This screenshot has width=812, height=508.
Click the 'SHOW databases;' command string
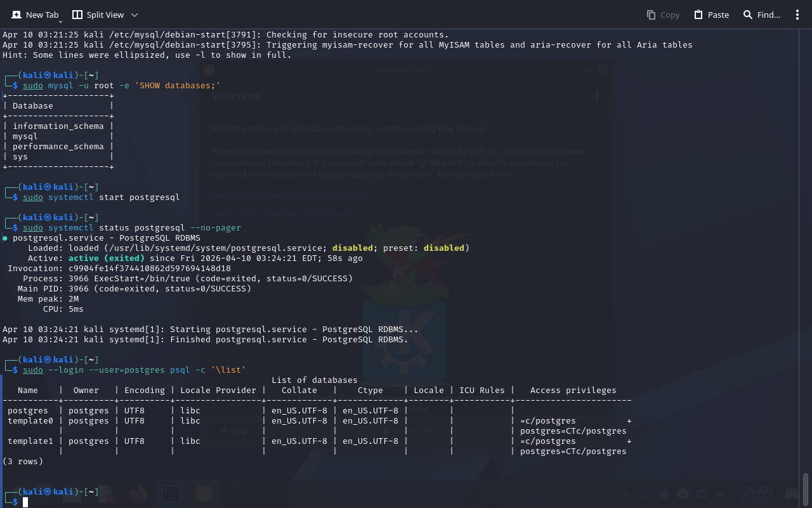(x=177, y=86)
